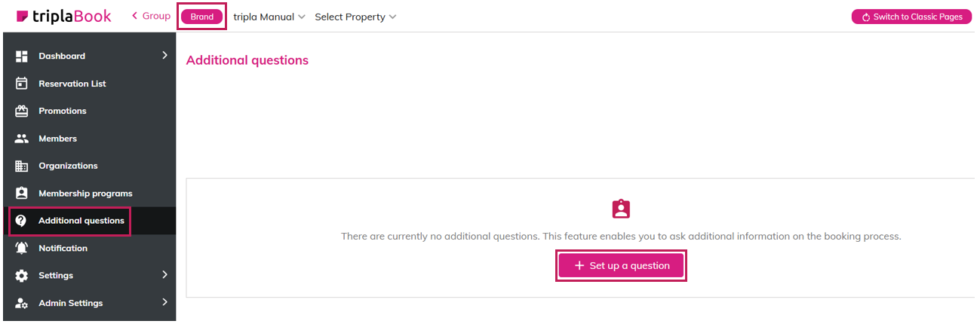Click the Additional questions help icon
The image size is (980, 324).
point(22,221)
